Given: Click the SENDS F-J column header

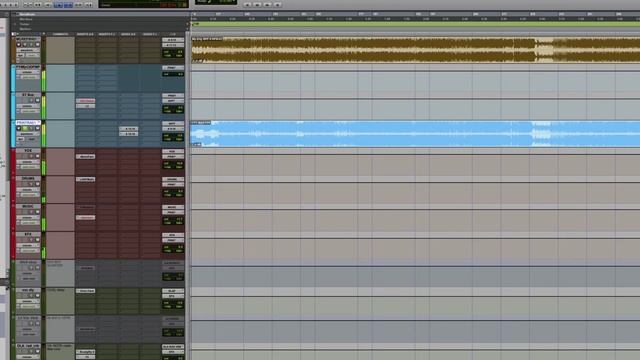Looking at the screenshot, I should point(150,34).
